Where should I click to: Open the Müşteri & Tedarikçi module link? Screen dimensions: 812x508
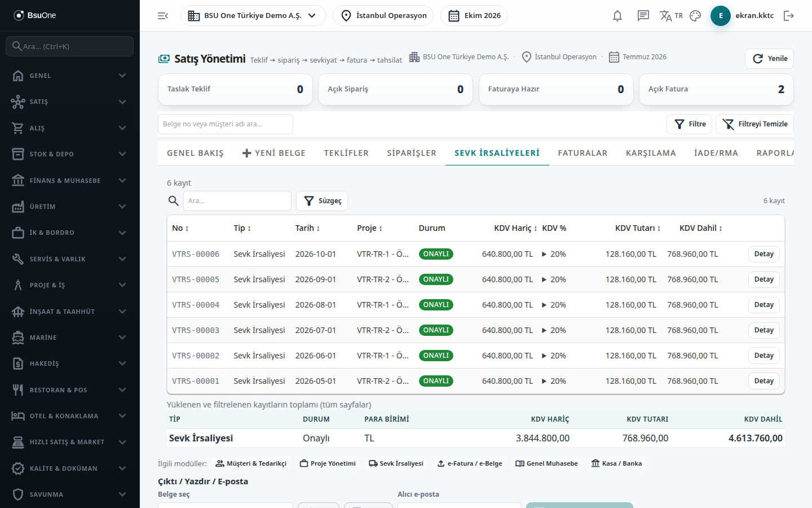coord(251,463)
